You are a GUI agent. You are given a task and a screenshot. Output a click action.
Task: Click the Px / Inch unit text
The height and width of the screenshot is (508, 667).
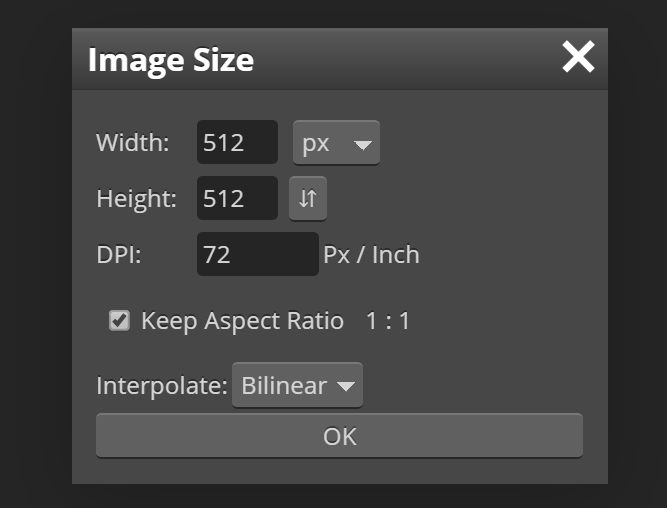(x=371, y=255)
